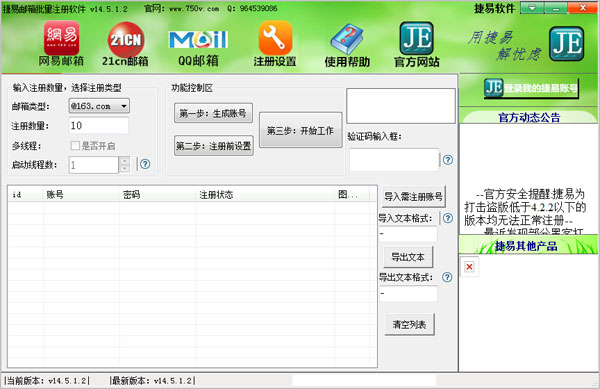Click help icon beside 验证码输入框
This screenshot has width=600, height=389.
[x=448, y=160]
